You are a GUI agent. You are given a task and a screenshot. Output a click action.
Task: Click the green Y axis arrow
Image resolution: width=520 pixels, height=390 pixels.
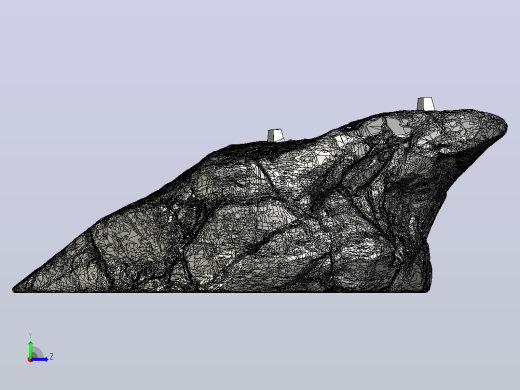[x=30, y=349]
